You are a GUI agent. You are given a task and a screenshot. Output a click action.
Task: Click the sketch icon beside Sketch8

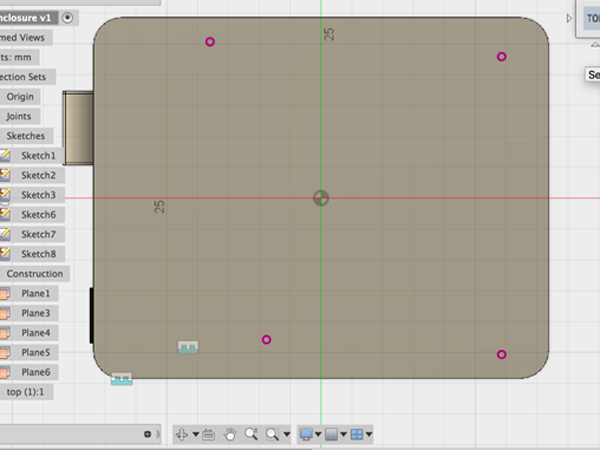[5, 253]
